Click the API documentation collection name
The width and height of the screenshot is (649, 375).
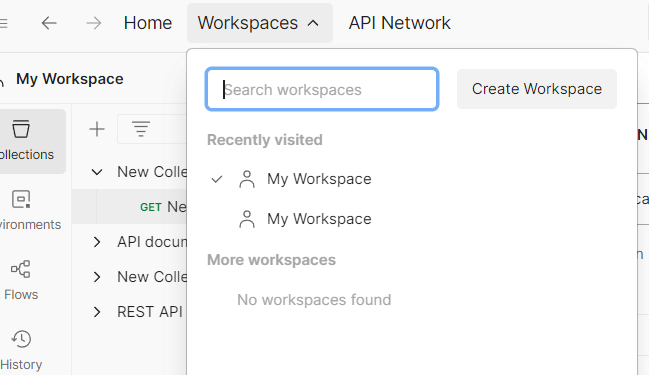(x=152, y=242)
